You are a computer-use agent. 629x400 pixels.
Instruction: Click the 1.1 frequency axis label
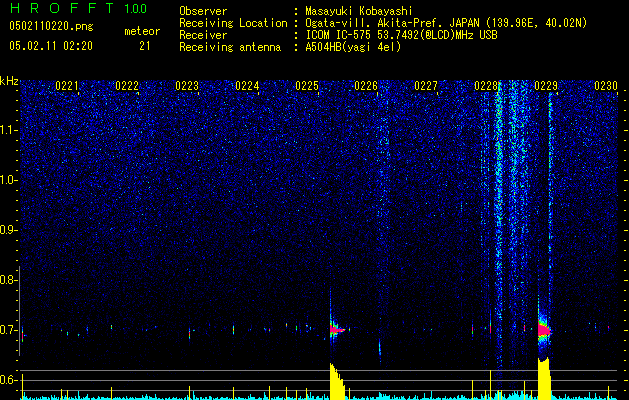7,130
